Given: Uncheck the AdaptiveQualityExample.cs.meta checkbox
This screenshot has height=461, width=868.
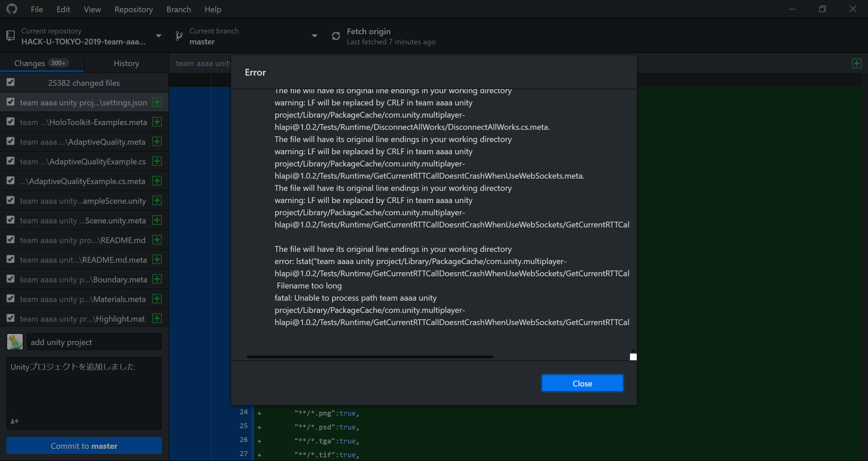Looking at the screenshot, I should coord(11,180).
